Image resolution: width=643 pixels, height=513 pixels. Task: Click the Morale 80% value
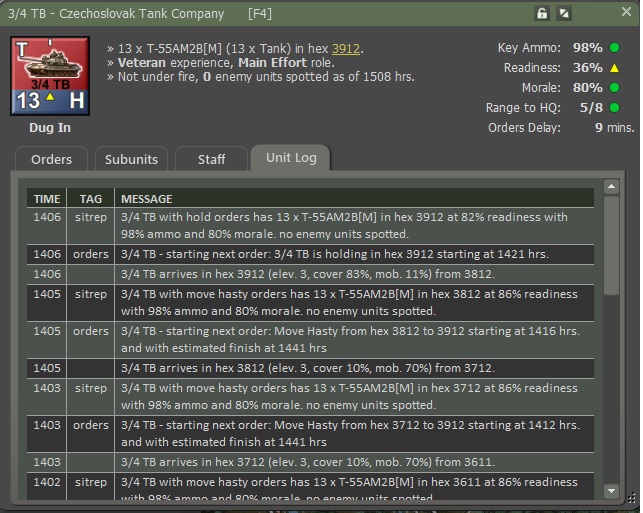pyautogui.click(x=588, y=88)
